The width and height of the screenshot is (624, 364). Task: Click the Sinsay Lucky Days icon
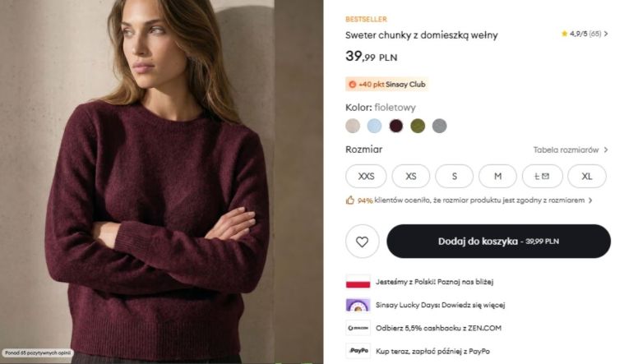358,305
